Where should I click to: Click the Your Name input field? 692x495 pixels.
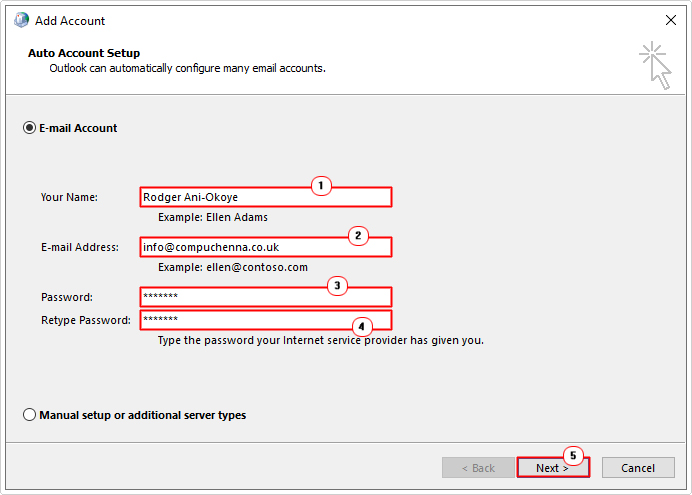pos(266,197)
